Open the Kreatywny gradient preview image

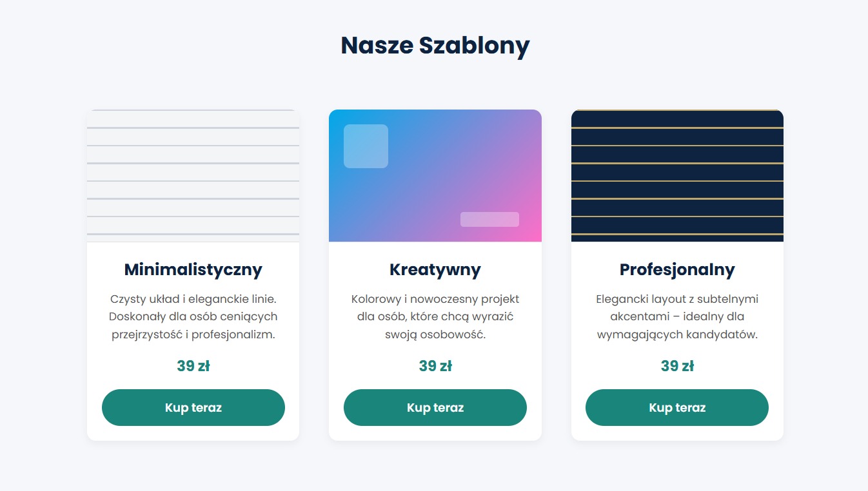(435, 175)
